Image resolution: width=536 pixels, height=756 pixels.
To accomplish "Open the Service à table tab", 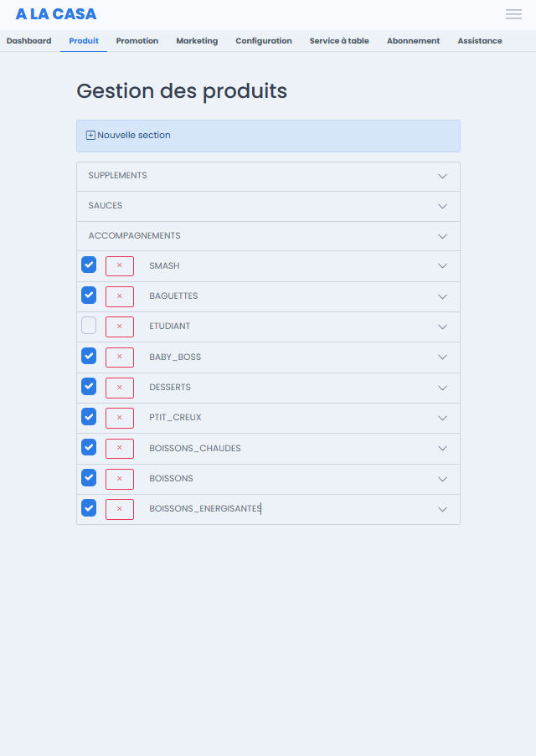I will pyautogui.click(x=339, y=41).
